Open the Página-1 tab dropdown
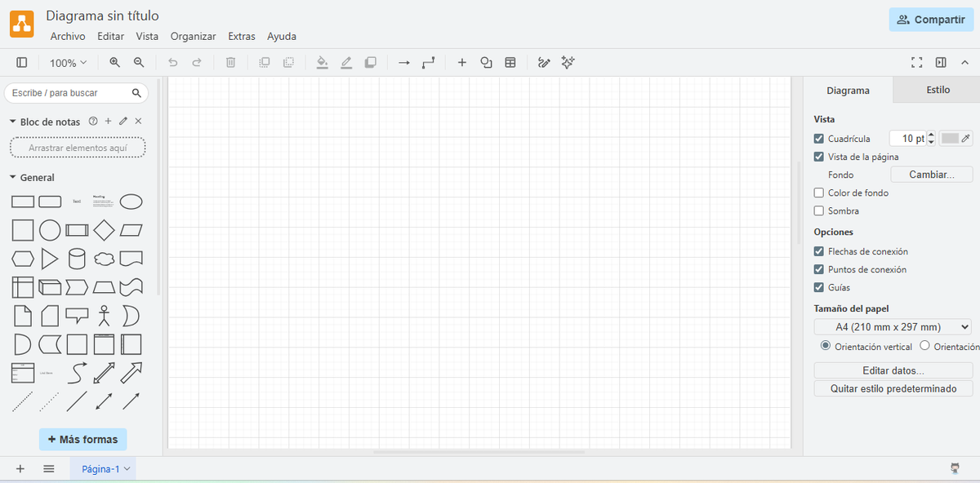Screen dimensions: 980x483 click(127, 469)
